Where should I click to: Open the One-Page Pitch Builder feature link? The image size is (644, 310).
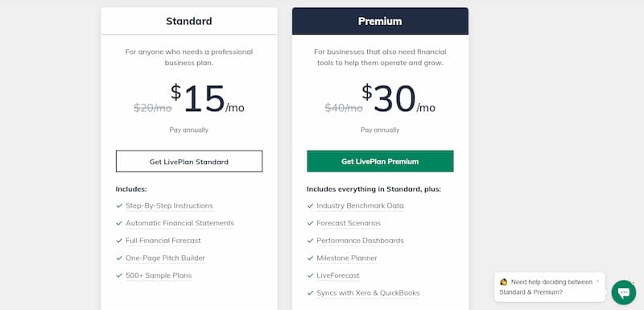[165, 258]
